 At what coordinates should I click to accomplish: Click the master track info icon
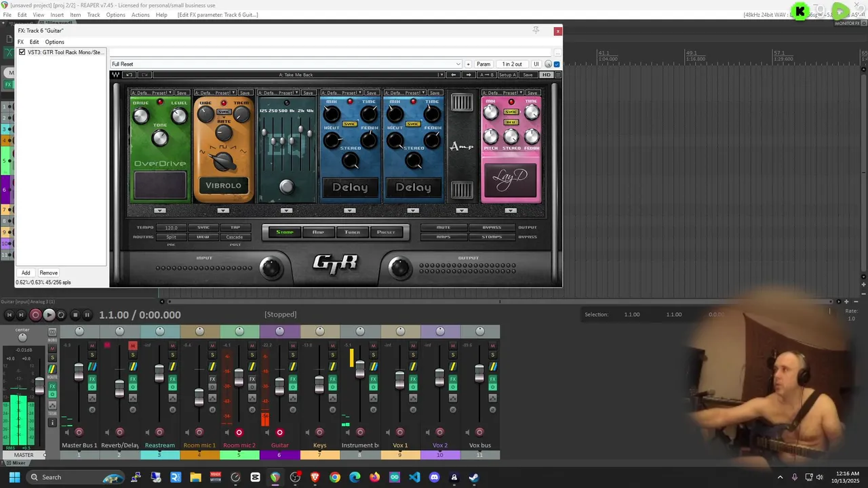point(52,423)
